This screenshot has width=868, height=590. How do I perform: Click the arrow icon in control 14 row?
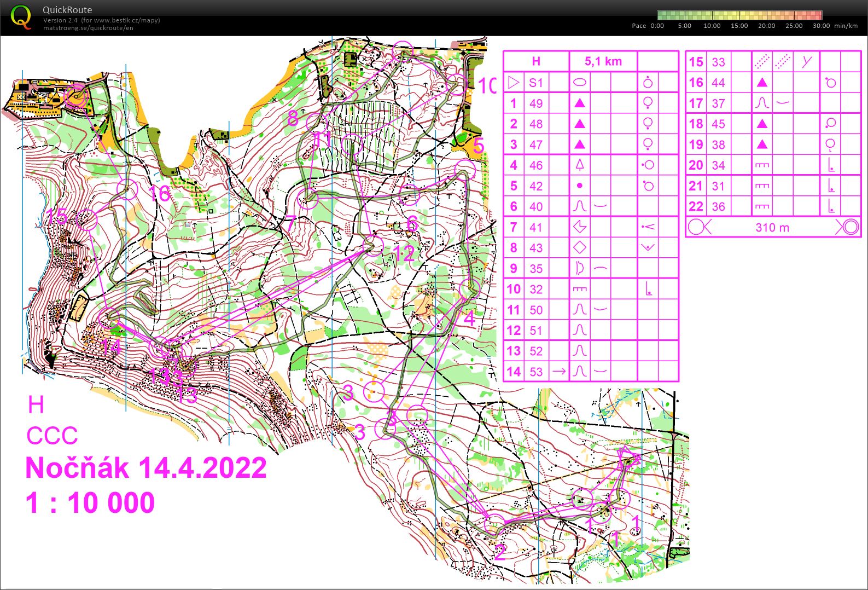(559, 372)
